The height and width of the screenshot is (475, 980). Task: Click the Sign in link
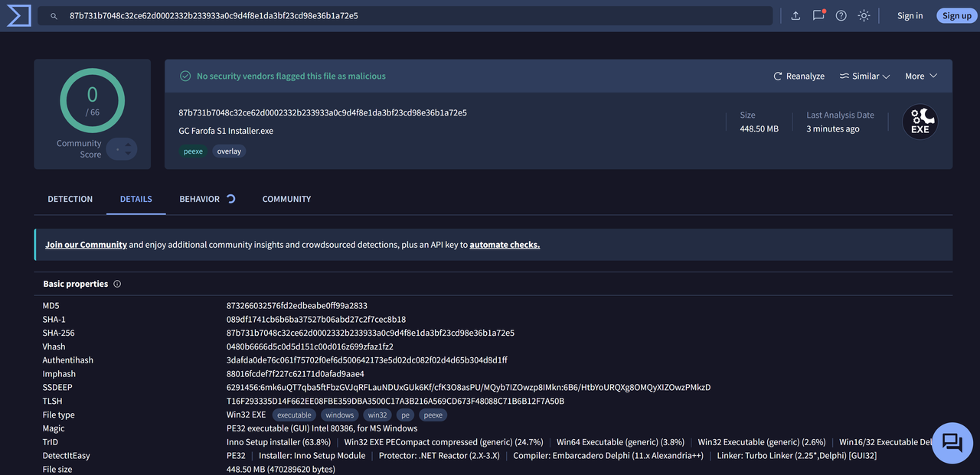coord(910,15)
